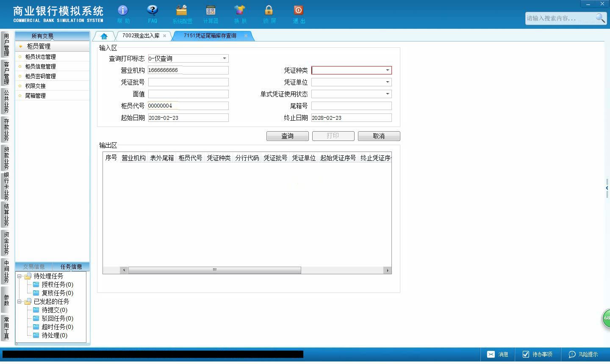Click the 退出 exit icon
The image size is (610, 364).
pyautogui.click(x=299, y=11)
